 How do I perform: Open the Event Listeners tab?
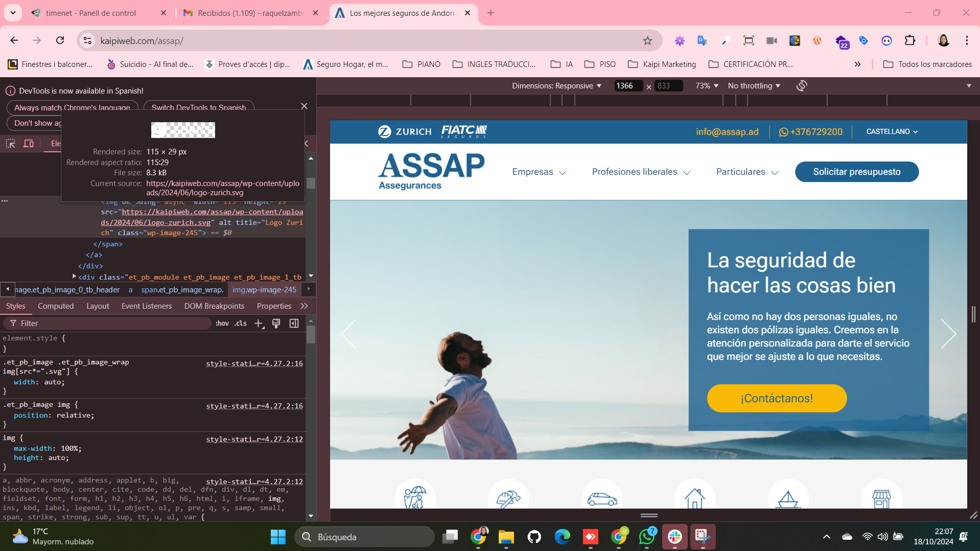[x=147, y=306]
